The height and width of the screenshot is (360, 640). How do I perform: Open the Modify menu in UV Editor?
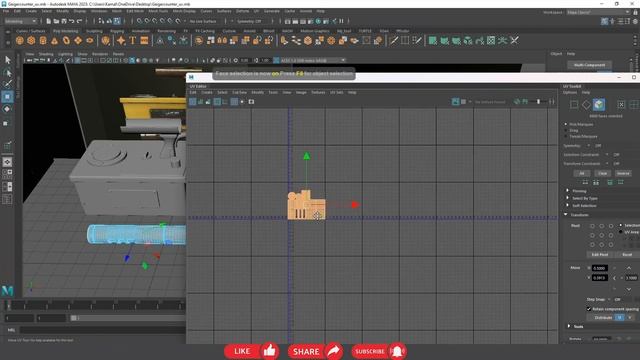(x=258, y=92)
